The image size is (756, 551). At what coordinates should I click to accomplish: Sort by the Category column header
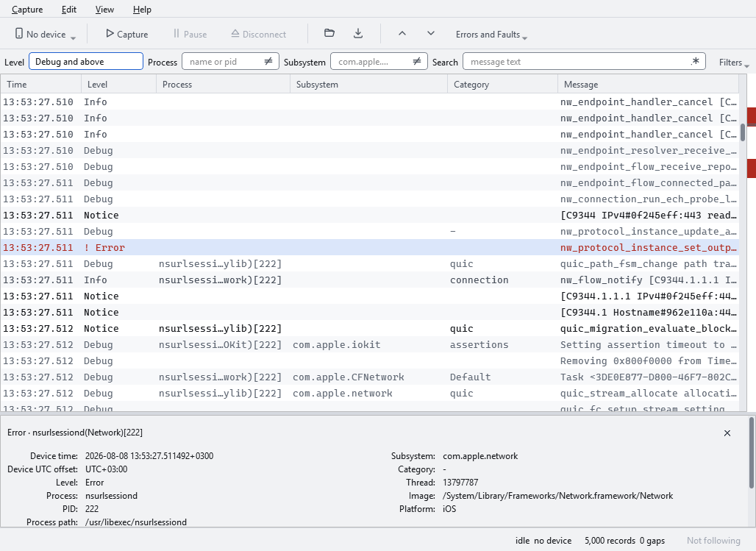pyautogui.click(x=503, y=84)
